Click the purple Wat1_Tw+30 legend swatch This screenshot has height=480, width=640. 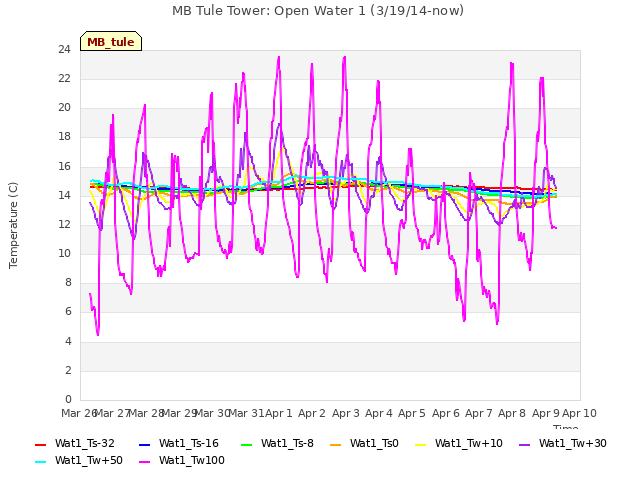click(524, 444)
